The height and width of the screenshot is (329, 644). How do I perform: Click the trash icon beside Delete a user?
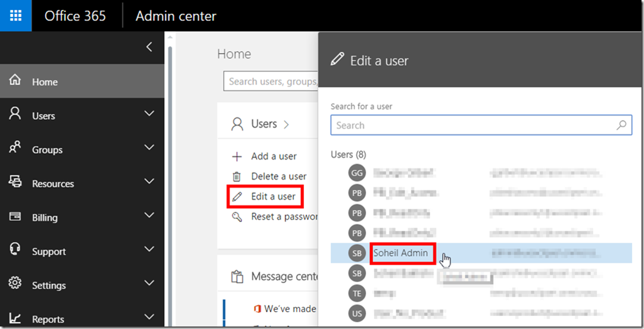(237, 176)
